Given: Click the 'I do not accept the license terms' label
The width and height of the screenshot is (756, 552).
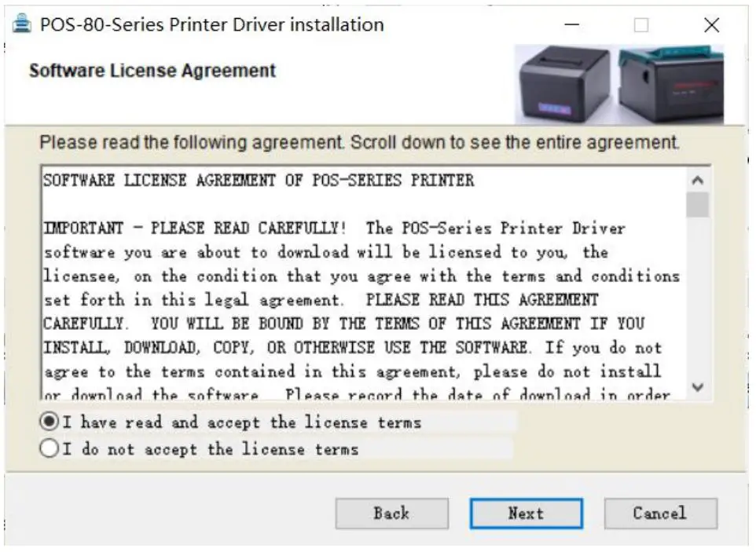Looking at the screenshot, I should (211, 449).
